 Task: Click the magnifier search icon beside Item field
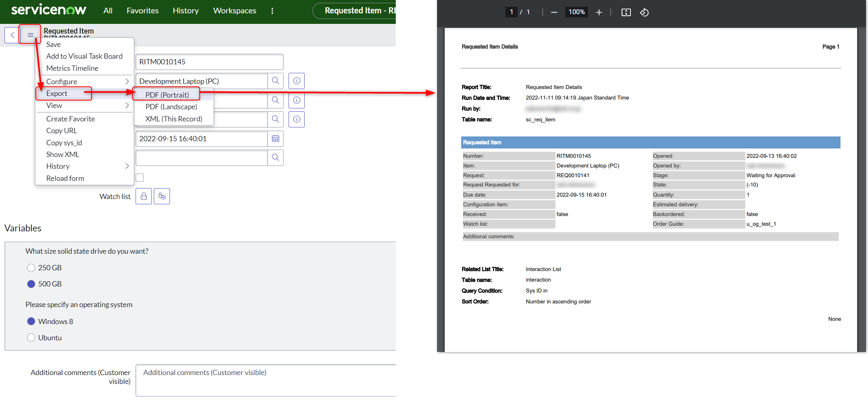click(x=276, y=81)
